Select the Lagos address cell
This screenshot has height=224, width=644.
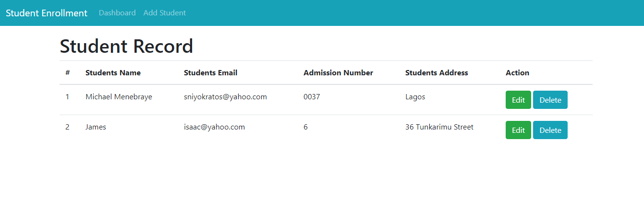[415, 97]
